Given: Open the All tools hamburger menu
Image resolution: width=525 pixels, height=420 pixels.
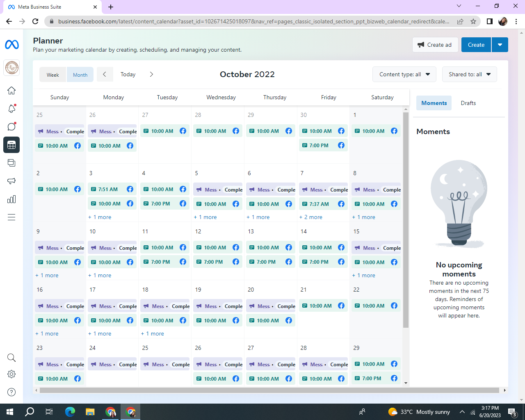Looking at the screenshot, I should click(11, 217).
